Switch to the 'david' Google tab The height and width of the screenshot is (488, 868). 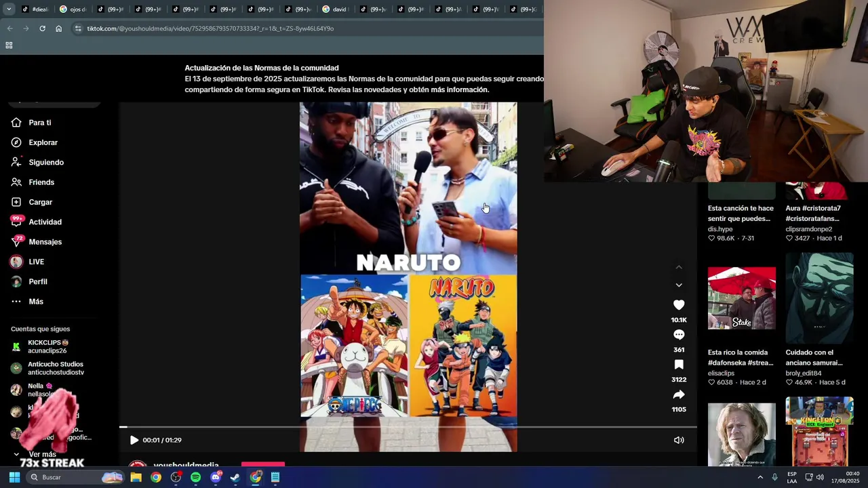click(x=335, y=9)
